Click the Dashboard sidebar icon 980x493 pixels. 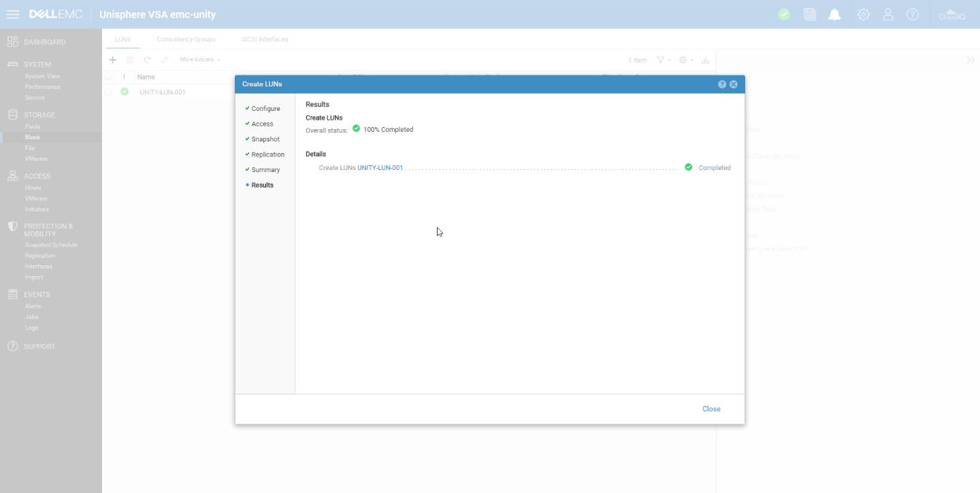[x=12, y=41]
